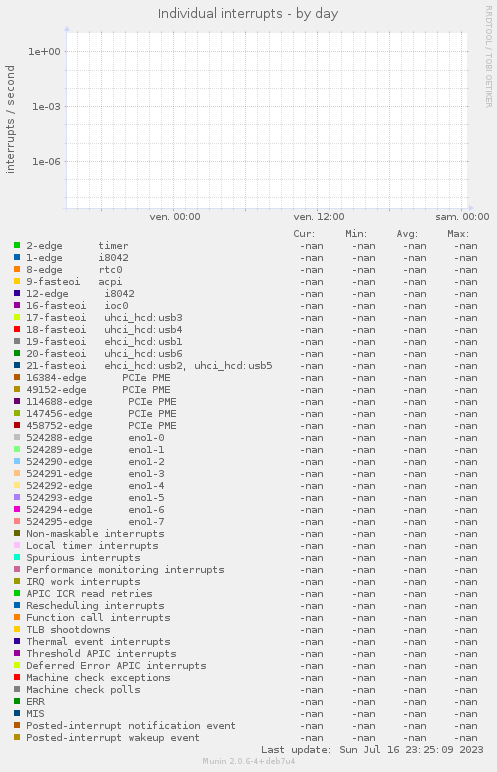Click the red swatch for 18-fasteoi uhci_hcd:usb4
This screenshot has width=497, height=772.
[x=17, y=329]
